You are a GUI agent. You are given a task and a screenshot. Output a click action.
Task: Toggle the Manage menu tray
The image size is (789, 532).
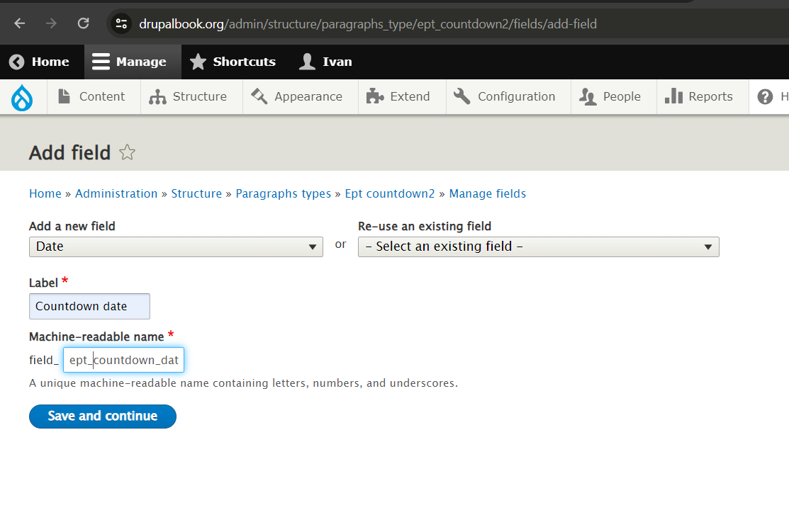130,62
